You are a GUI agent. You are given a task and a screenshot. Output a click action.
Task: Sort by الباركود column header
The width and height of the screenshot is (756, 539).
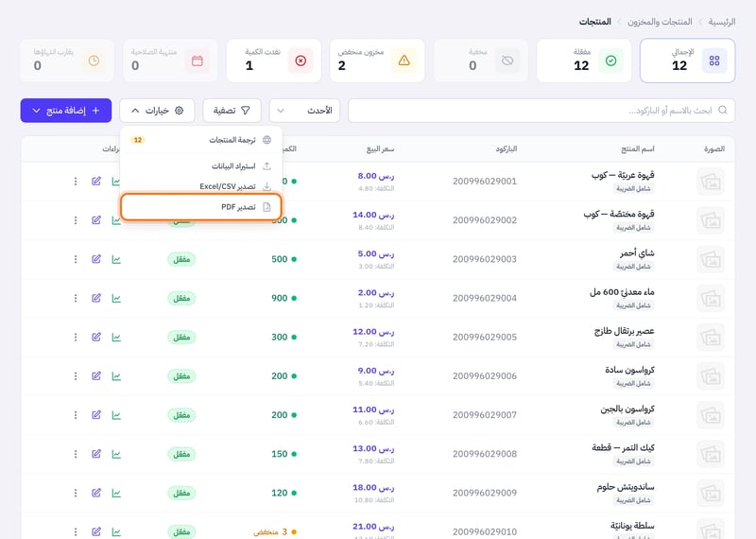(507, 149)
